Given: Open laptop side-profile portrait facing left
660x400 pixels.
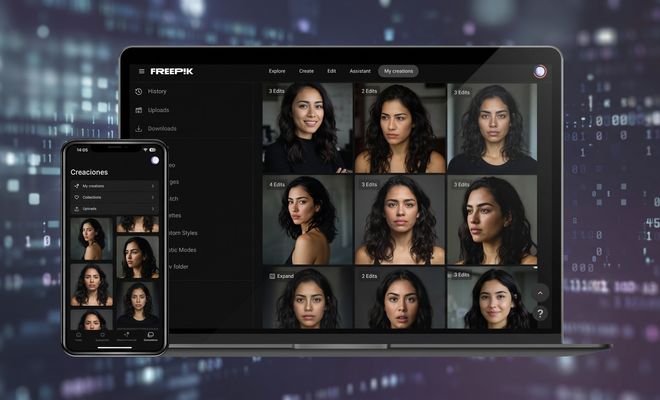Looking at the screenshot, I should (x=492, y=220).
